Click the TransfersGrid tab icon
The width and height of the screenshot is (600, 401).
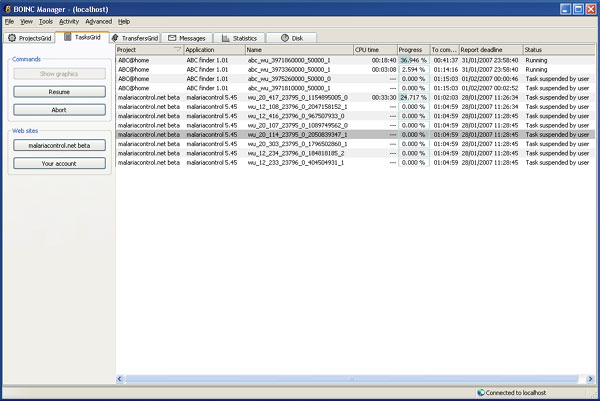coord(116,38)
